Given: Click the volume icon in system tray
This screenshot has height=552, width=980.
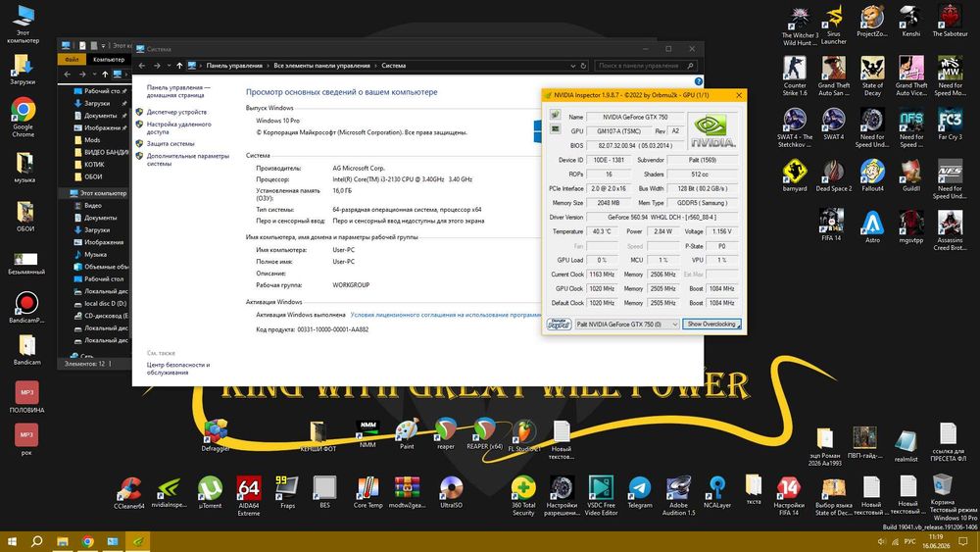Looking at the screenshot, I should point(881,541).
